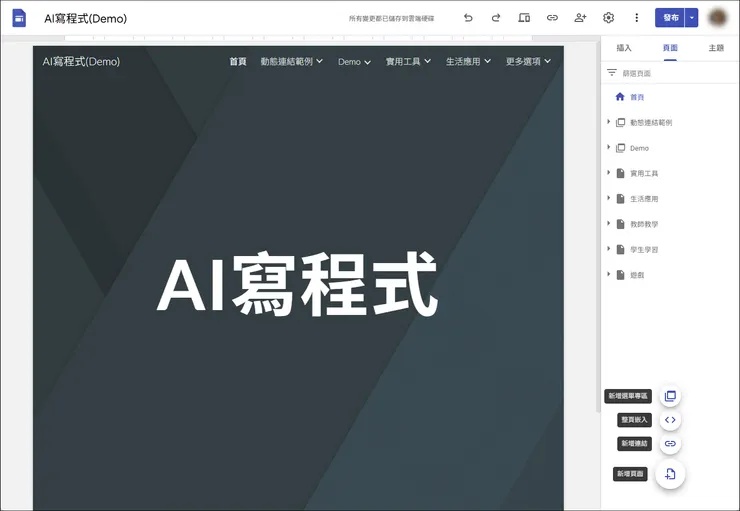Open the 更多選項 navigation dropdown

coord(528,61)
